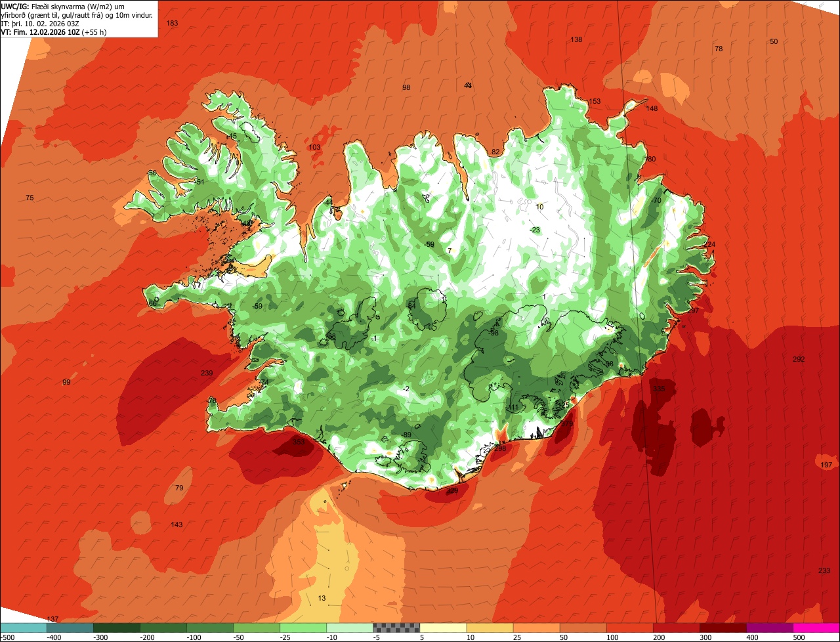Screen dimensions: 840x642
Task: Pick legend swatch between -50 and -25
Action: [x=257, y=628]
